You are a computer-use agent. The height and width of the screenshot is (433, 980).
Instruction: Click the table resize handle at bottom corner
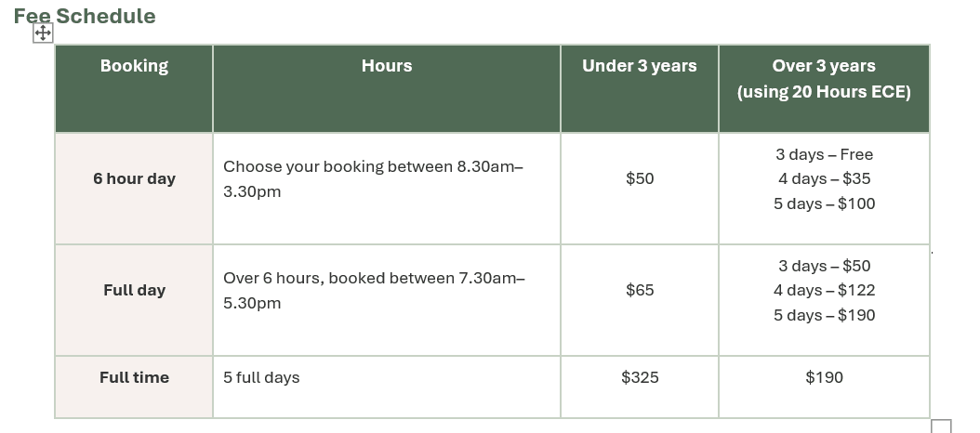coord(941,426)
